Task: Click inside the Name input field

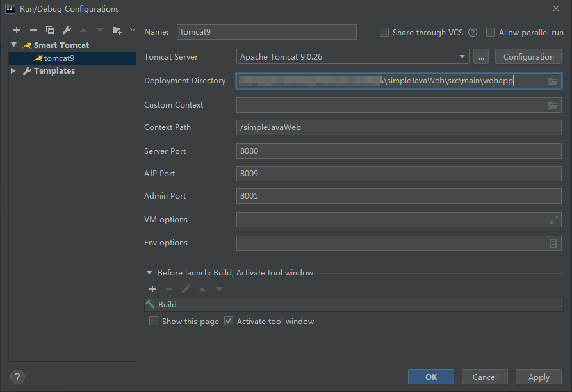Action: pyautogui.click(x=266, y=31)
